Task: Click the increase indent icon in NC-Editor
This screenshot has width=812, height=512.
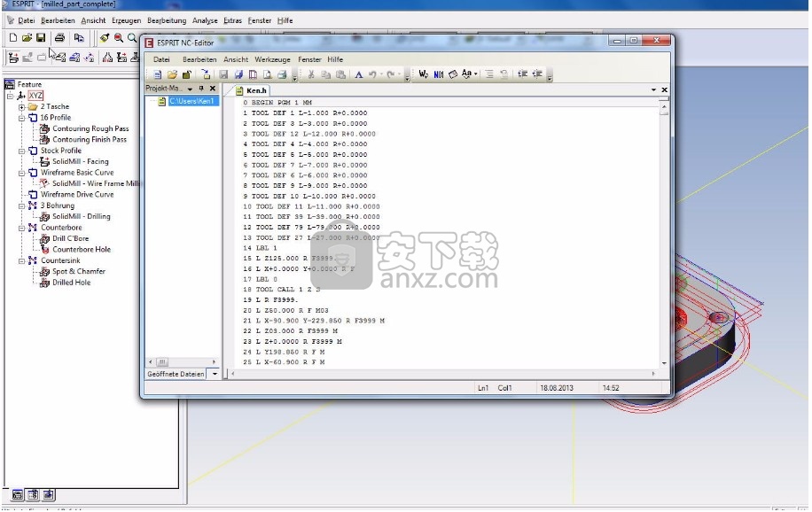Action: (x=537, y=74)
